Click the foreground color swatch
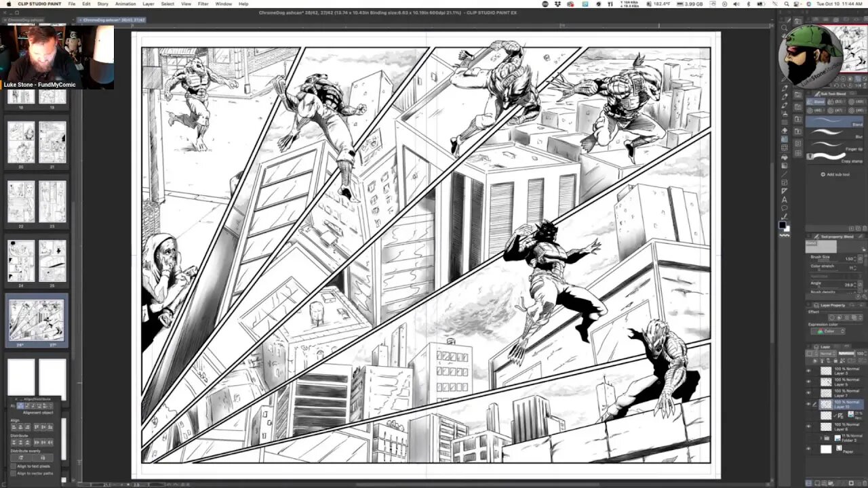Viewport: 868px width, 488px height. (782, 225)
